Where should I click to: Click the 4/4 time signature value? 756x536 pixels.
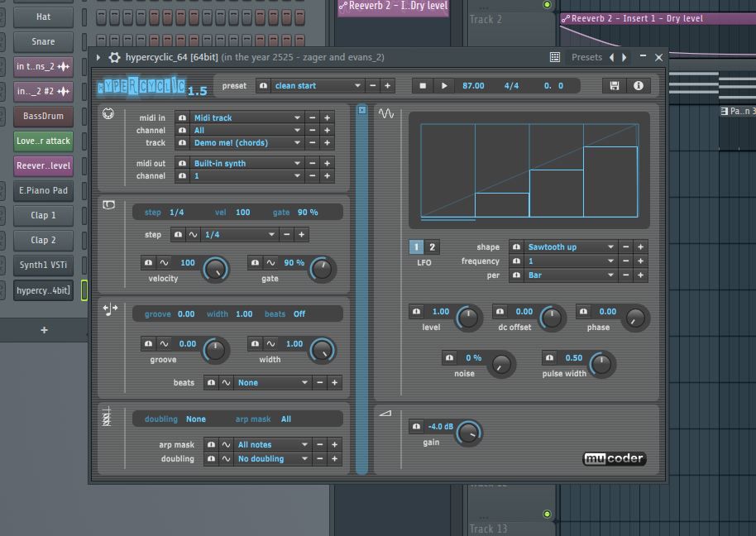pos(511,86)
